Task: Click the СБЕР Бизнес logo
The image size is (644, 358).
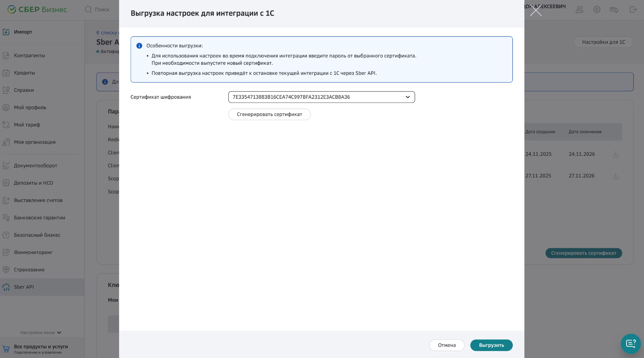Action: pos(37,9)
